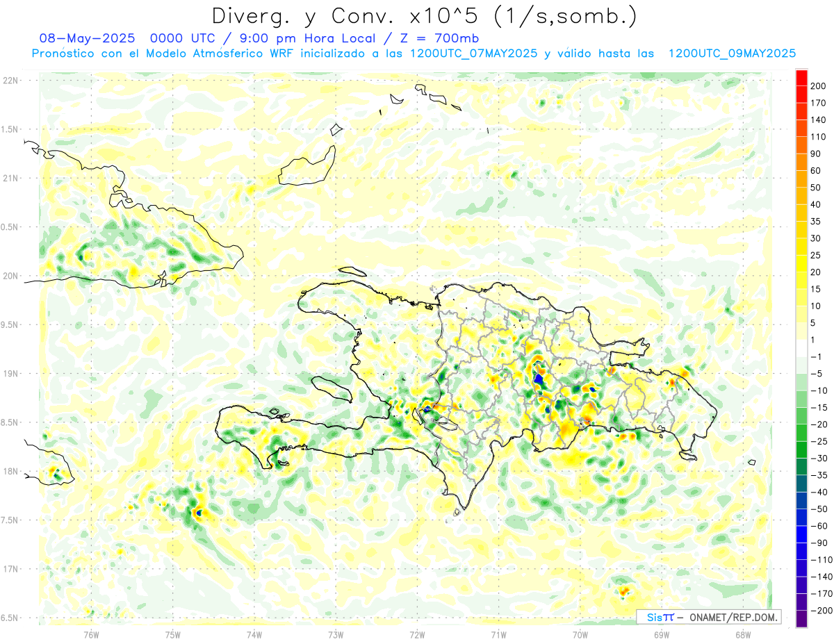
Task: Click the colorbar value '1'
Action: tap(813, 340)
